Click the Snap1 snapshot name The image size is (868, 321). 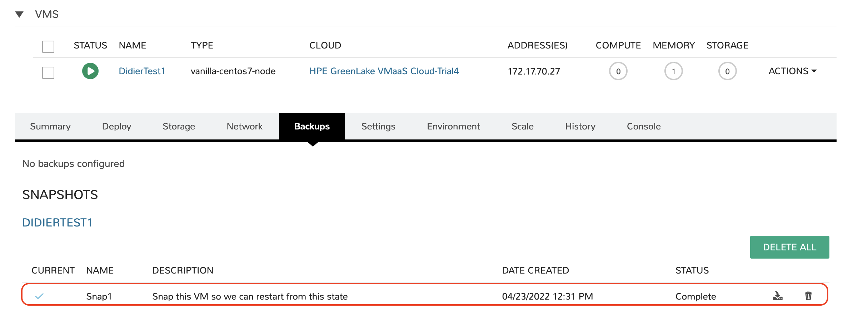click(99, 296)
